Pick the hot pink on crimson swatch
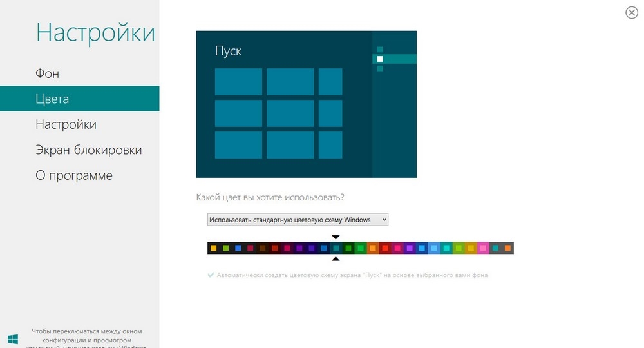 tap(397, 247)
